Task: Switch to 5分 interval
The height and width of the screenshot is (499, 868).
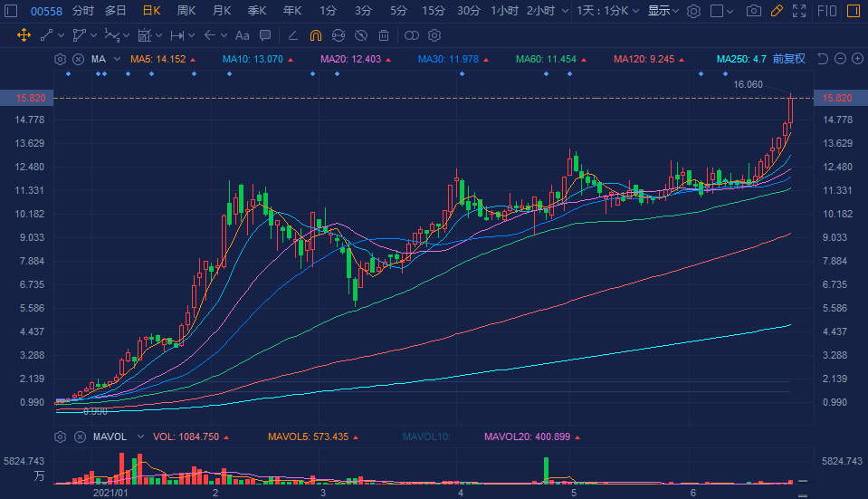Action: pos(398,11)
